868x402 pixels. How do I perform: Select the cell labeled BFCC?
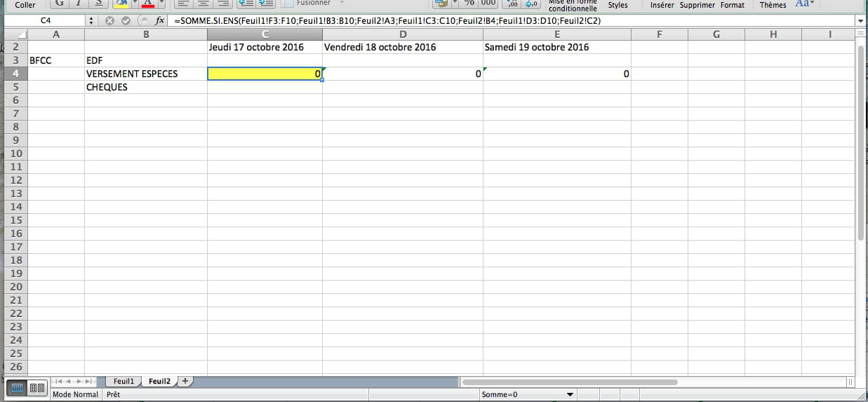pos(56,60)
